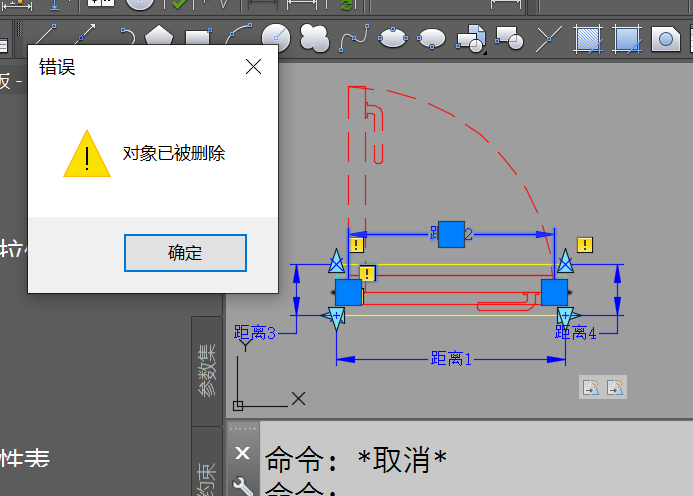Select the Arc draw tool
This screenshot has height=496, width=693.
click(x=237, y=39)
